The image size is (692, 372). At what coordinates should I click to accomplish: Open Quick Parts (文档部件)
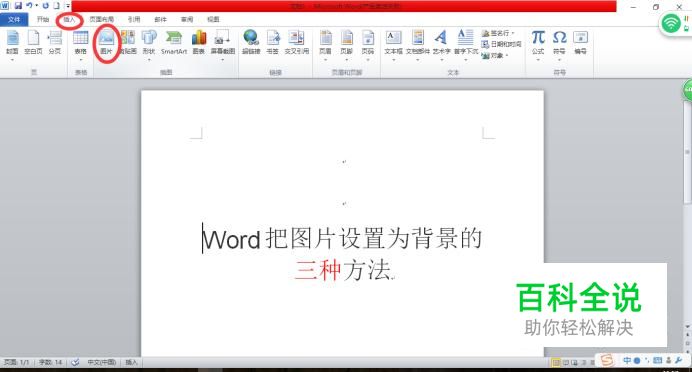417,42
